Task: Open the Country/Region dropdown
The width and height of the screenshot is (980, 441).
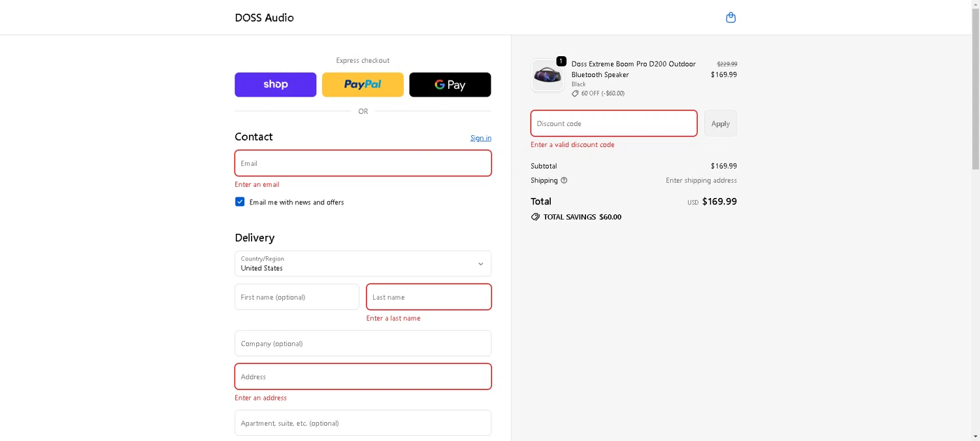Action: pyautogui.click(x=363, y=264)
